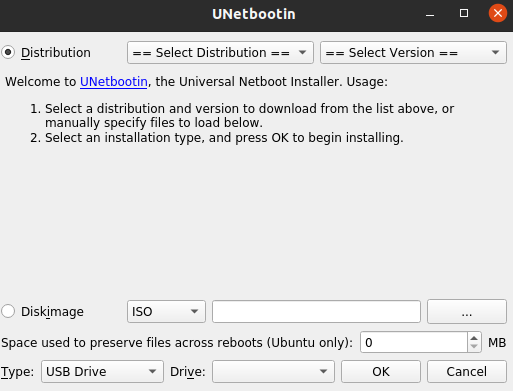Click the Cancel button

tap(467, 371)
